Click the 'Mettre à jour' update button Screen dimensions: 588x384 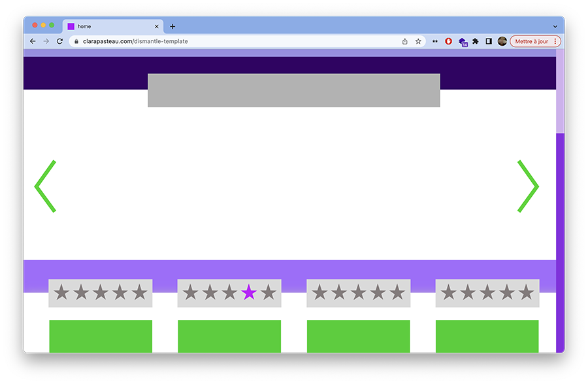[x=531, y=41]
